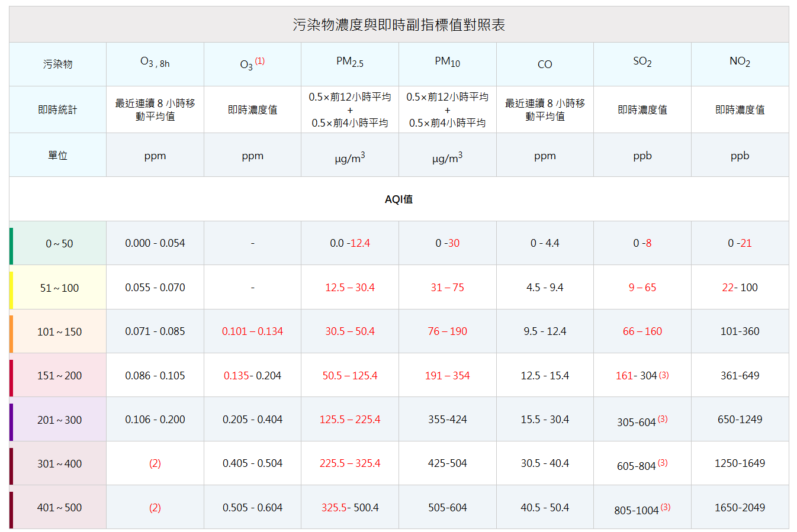This screenshot has height=532, width=797.
Task: Click the 9 – 65 SO2 cell
Action: point(642,287)
